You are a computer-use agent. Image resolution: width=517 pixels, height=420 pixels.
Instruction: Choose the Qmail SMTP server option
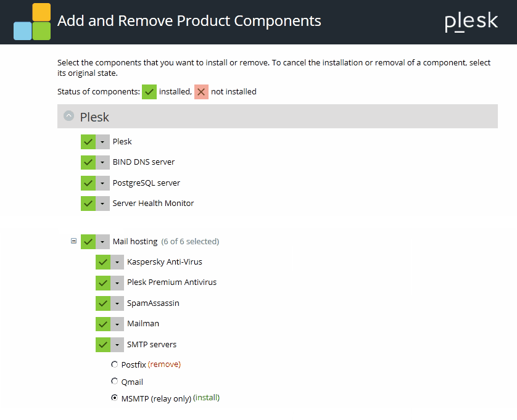pos(114,381)
